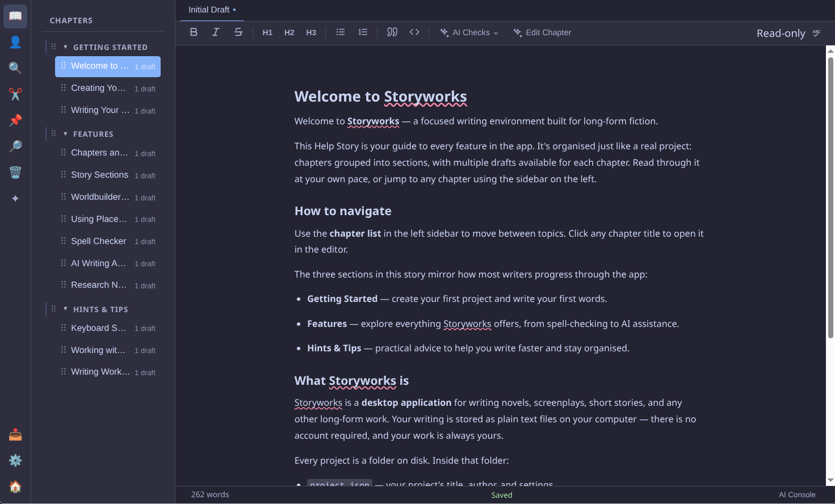Click drag handle beside Spell Checker chapter

(x=63, y=241)
